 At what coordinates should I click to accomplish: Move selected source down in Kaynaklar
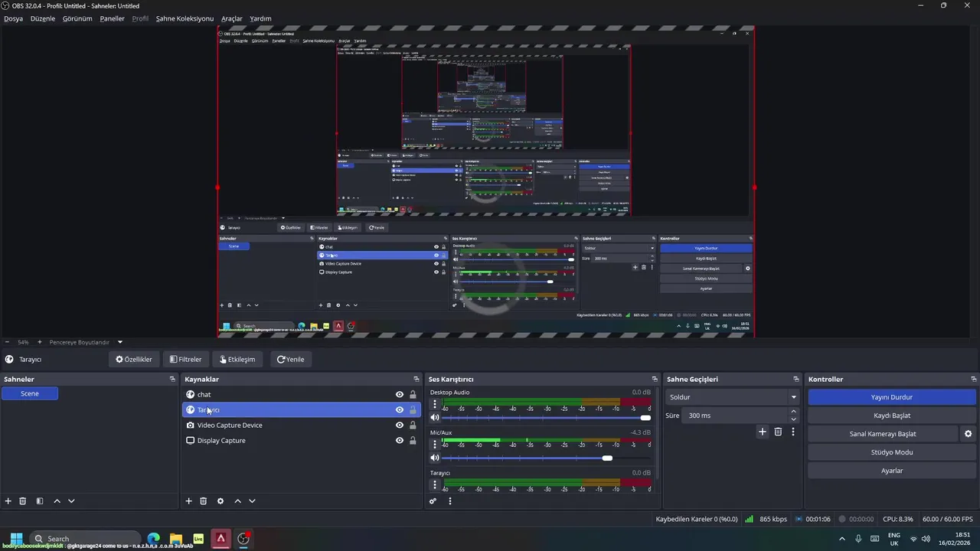click(252, 501)
